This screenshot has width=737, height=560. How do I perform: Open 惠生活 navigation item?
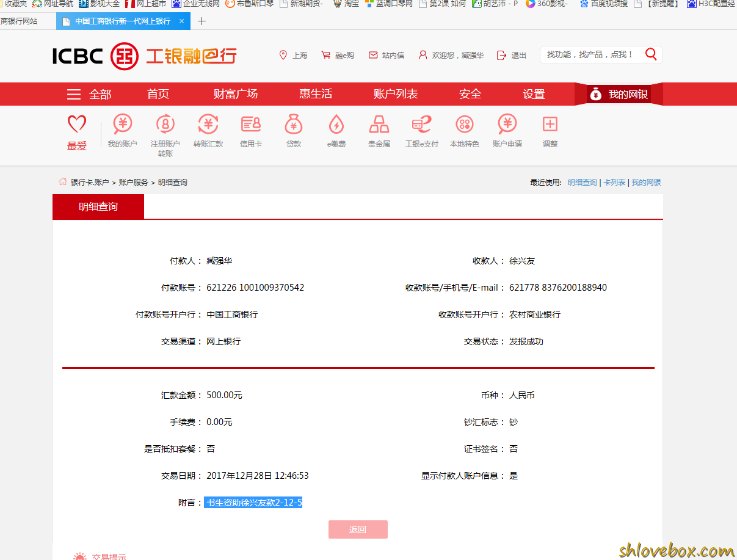click(316, 94)
